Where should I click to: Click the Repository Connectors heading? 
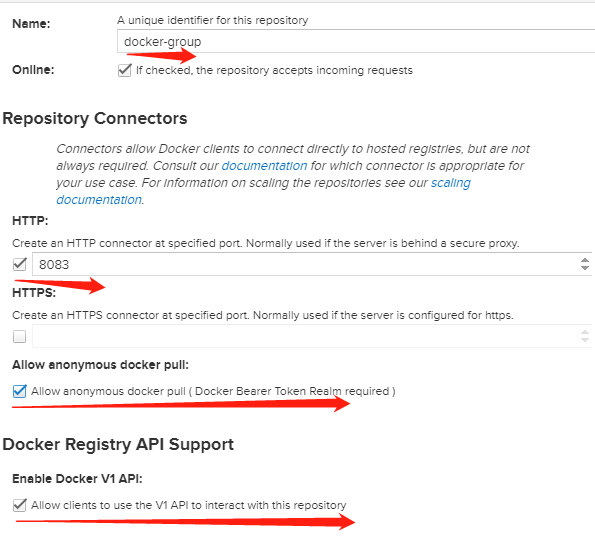(95, 118)
